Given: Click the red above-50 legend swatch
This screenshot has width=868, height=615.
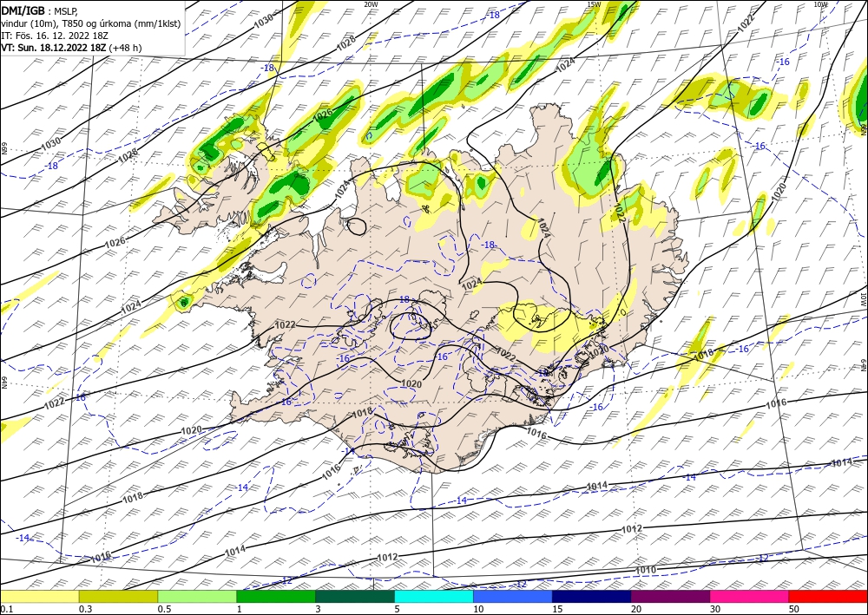Looking at the screenshot, I should click(x=828, y=596).
